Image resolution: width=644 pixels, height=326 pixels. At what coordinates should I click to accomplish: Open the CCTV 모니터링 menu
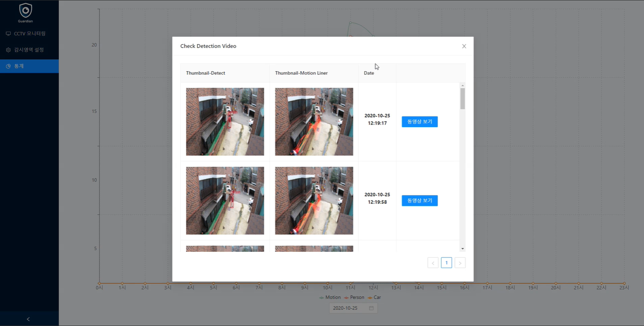pyautogui.click(x=29, y=33)
